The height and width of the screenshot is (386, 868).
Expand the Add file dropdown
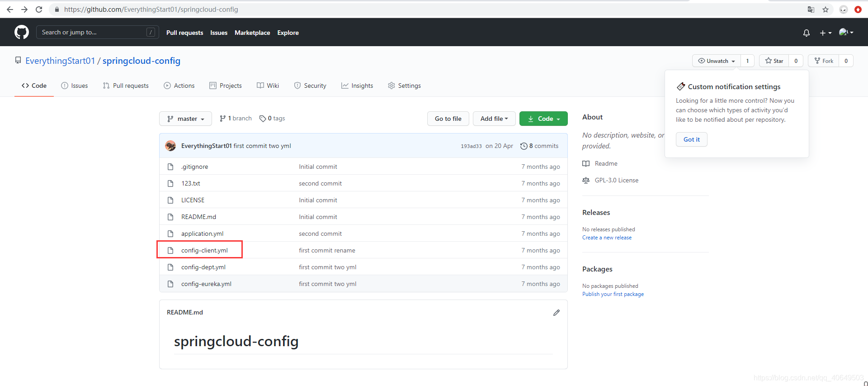494,119
